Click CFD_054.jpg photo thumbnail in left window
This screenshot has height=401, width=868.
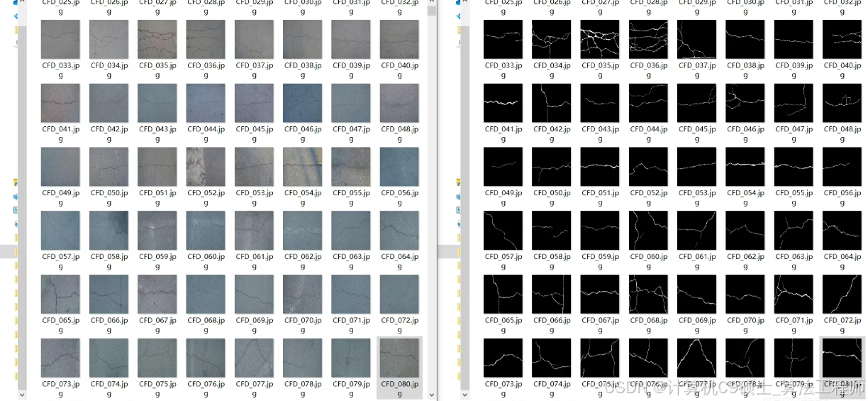(302, 167)
